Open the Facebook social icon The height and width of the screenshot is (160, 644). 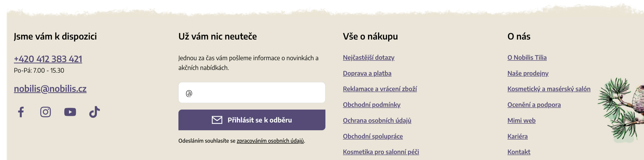[21, 112]
